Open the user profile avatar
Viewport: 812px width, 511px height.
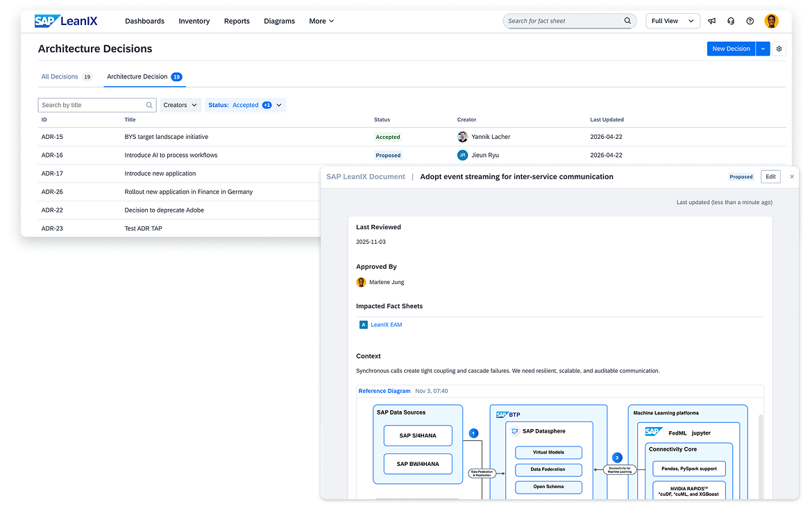[x=771, y=21]
